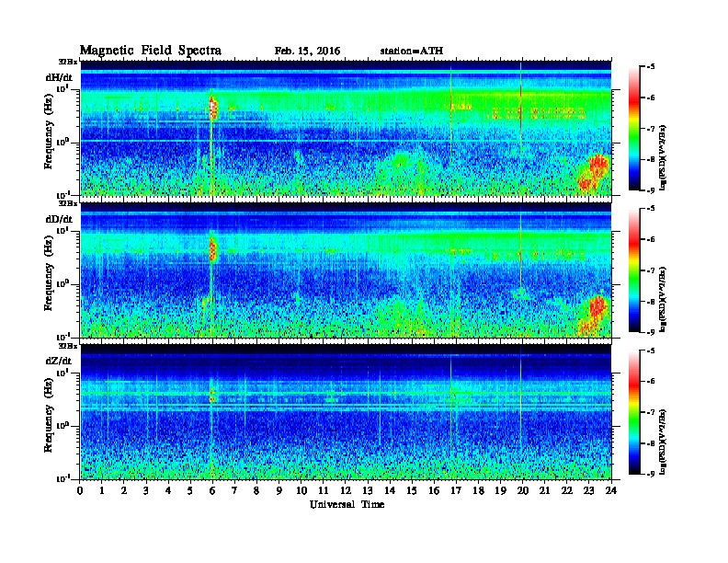The height and width of the screenshot is (563, 728).
Task: Click the "Magnetic Field Spectra" title
Action: pyautogui.click(x=151, y=51)
